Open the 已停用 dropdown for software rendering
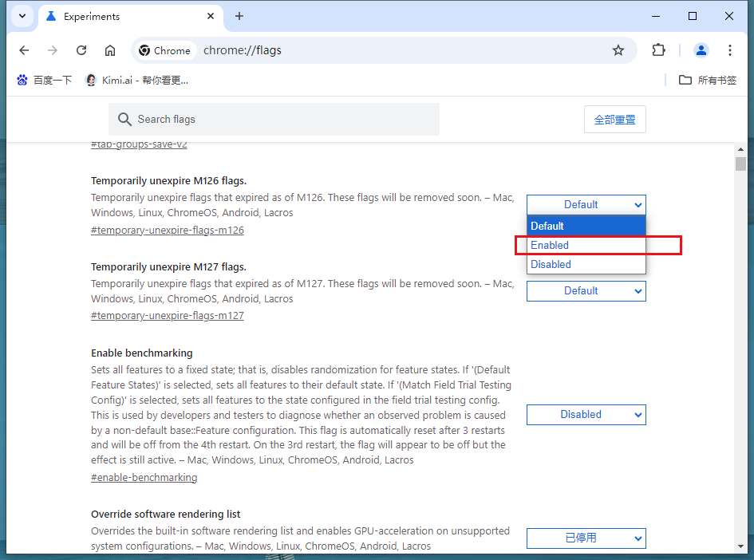The width and height of the screenshot is (754, 560). click(586, 538)
